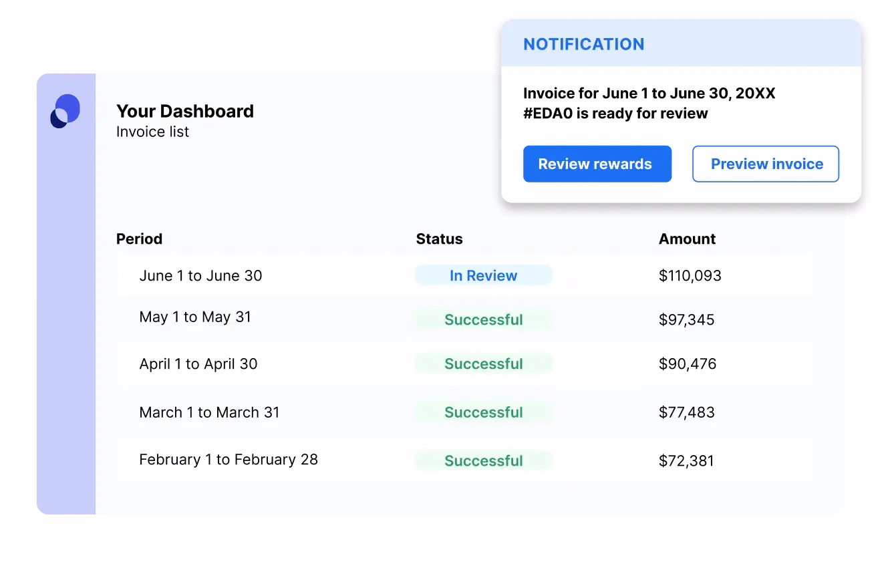
Task: Click the In Review status badge
Action: 483,275
